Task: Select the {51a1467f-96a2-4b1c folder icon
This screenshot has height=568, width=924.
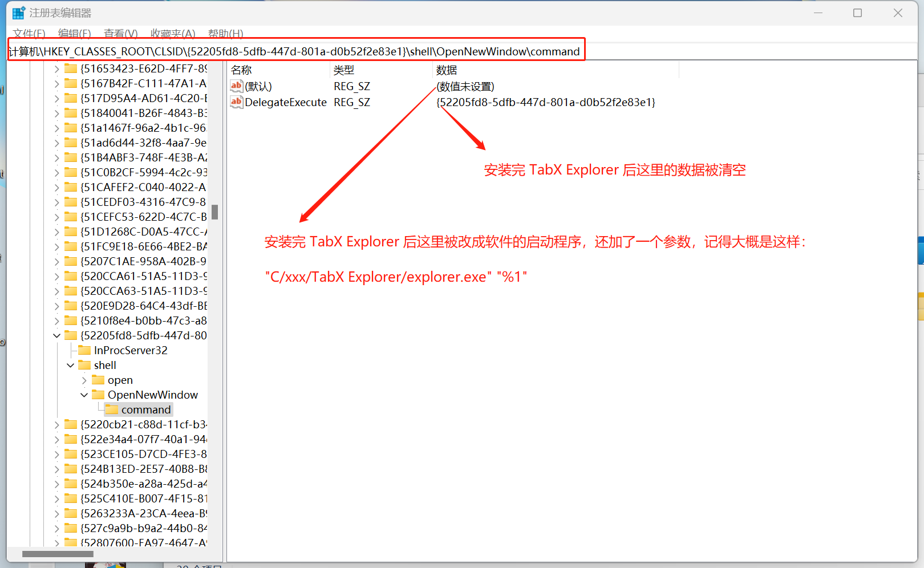Action: (71, 128)
